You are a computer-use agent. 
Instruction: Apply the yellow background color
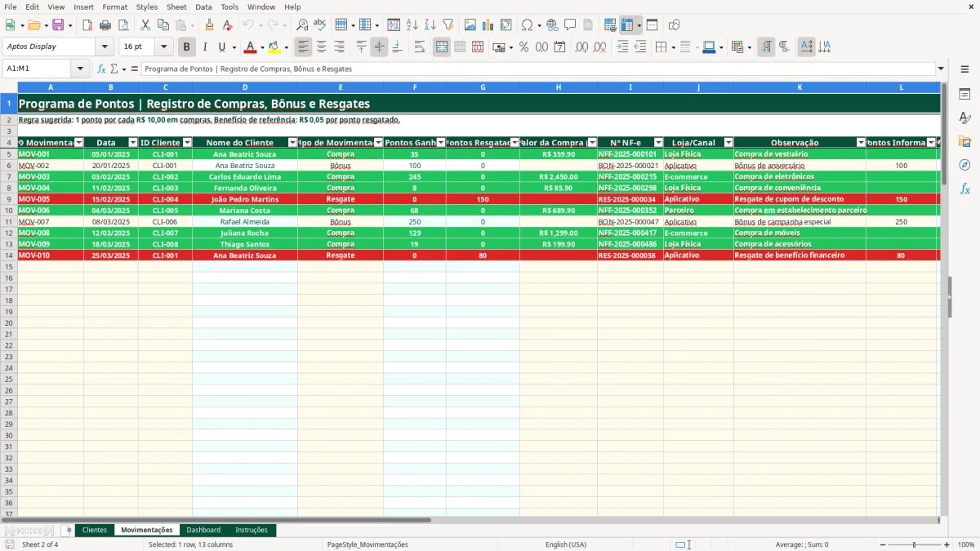click(274, 47)
